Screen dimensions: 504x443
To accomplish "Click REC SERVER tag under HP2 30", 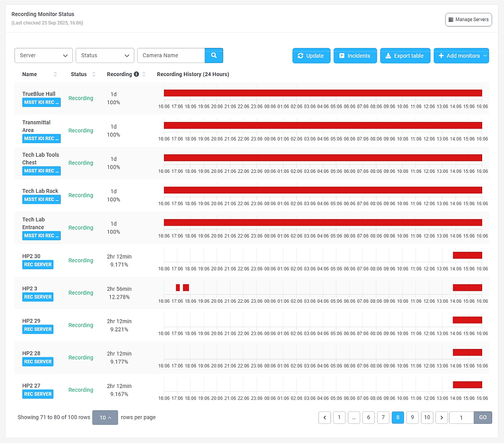I will (38, 264).
